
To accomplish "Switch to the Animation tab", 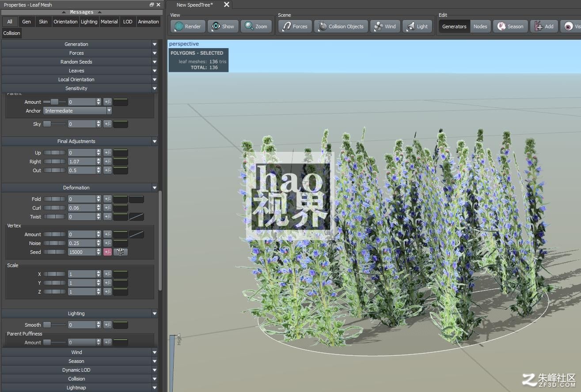I will (x=148, y=22).
